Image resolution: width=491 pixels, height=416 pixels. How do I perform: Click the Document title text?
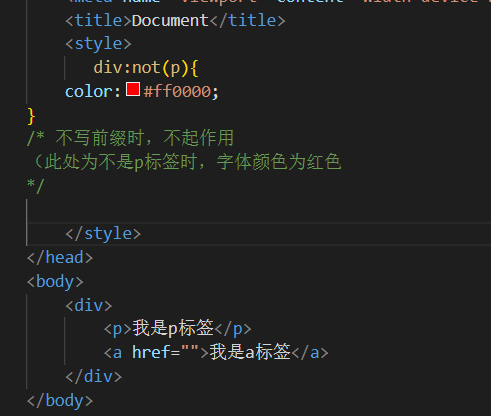170,21
